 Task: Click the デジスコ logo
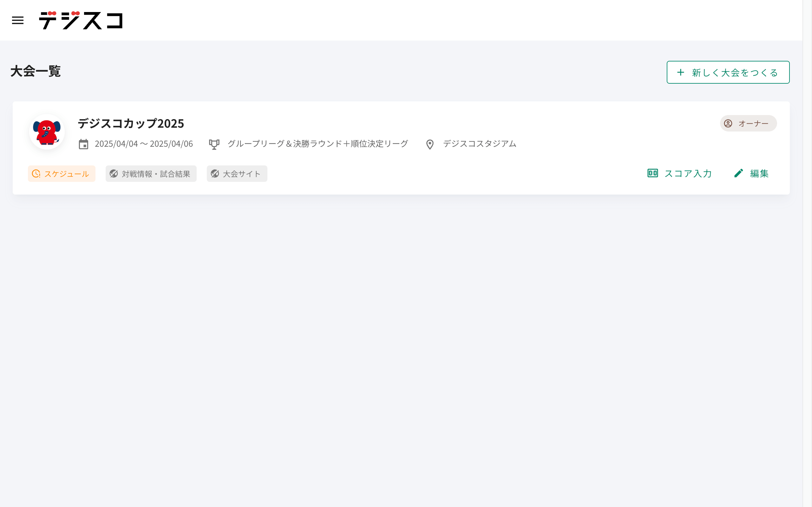[x=81, y=21]
